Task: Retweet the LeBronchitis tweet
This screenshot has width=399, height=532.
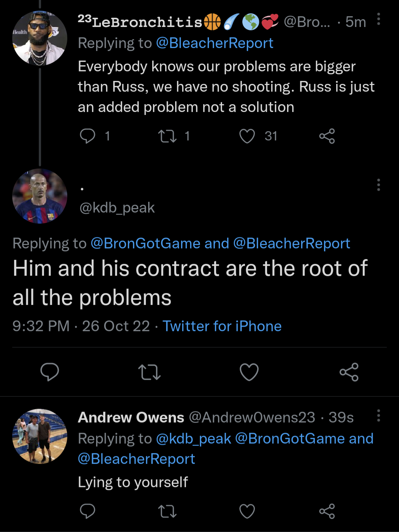Action: [167, 136]
